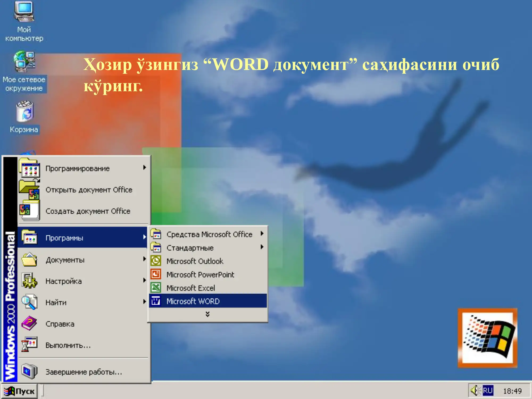532x399 pixels.
Task: Launch Microsoft Excel from the submenu
Action: [x=208, y=288]
